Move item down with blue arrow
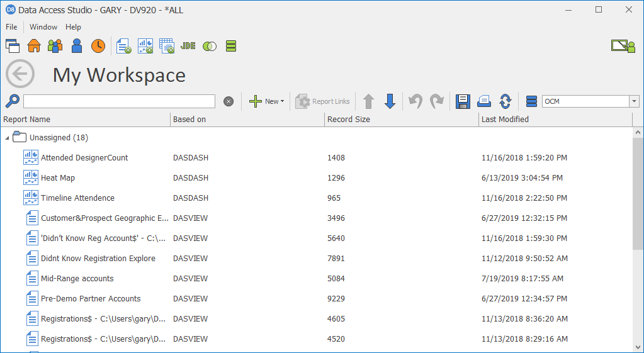644x353 pixels. (390, 101)
